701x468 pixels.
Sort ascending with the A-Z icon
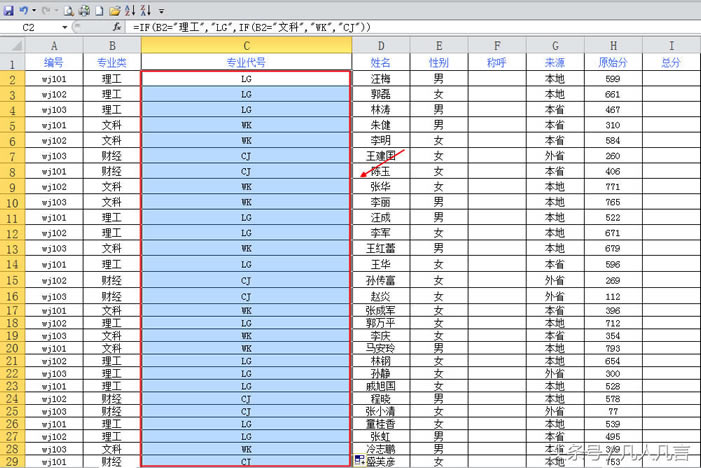(x=130, y=11)
